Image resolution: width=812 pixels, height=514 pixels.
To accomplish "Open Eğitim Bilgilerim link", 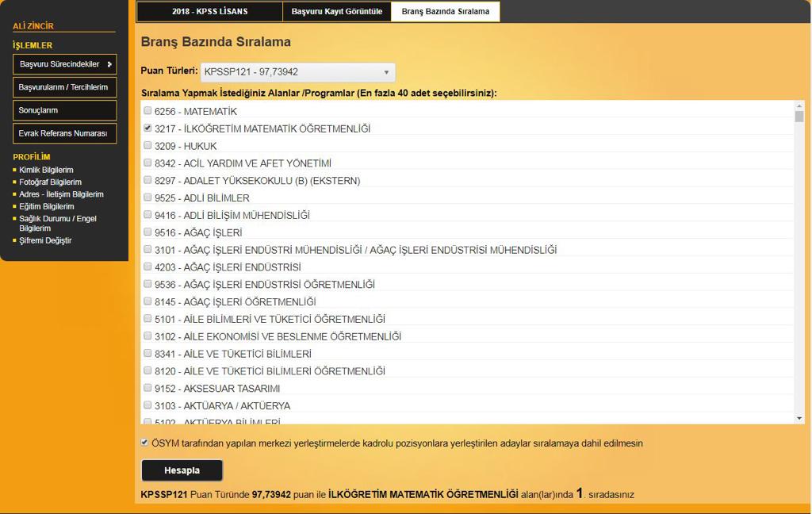I will pyautogui.click(x=46, y=206).
